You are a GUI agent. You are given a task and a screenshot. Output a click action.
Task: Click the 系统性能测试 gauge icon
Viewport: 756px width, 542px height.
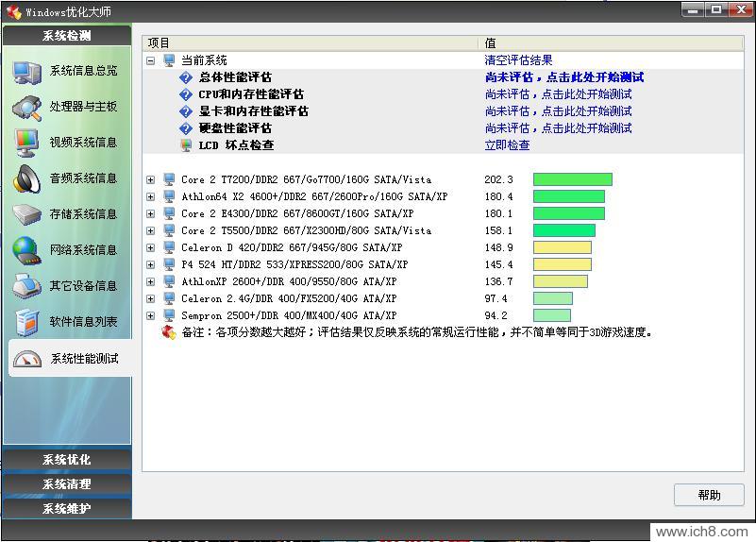click(x=27, y=359)
